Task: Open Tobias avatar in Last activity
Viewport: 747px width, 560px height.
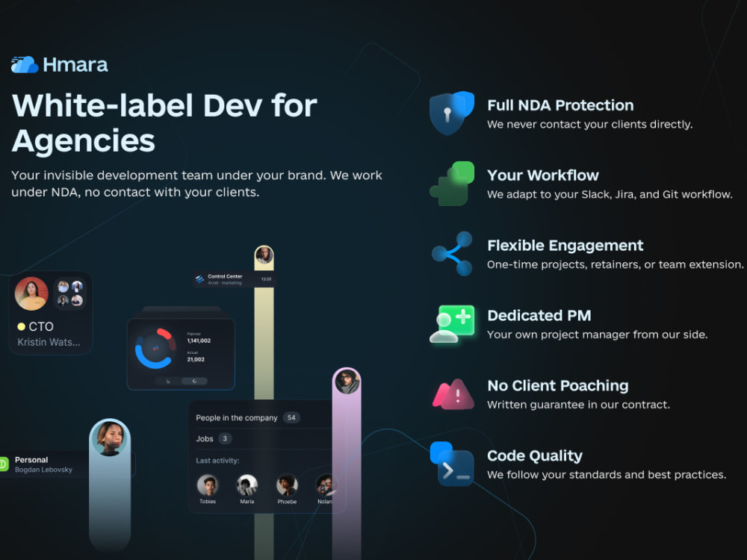Action: [208, 485]
